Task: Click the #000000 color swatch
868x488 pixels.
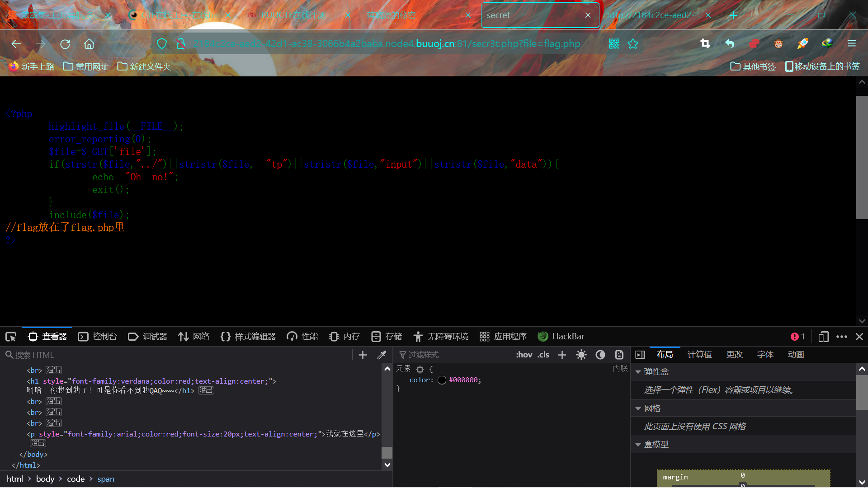Action: click(x=442, y=380)
